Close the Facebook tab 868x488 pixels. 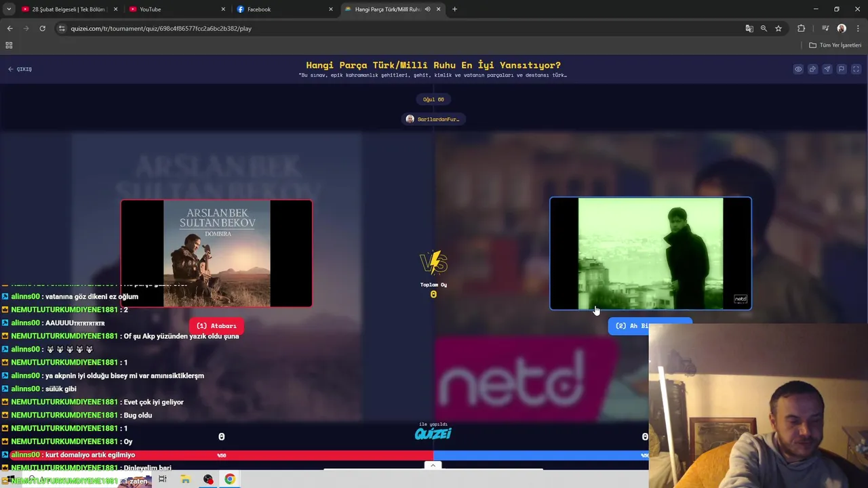coord(331,9)
